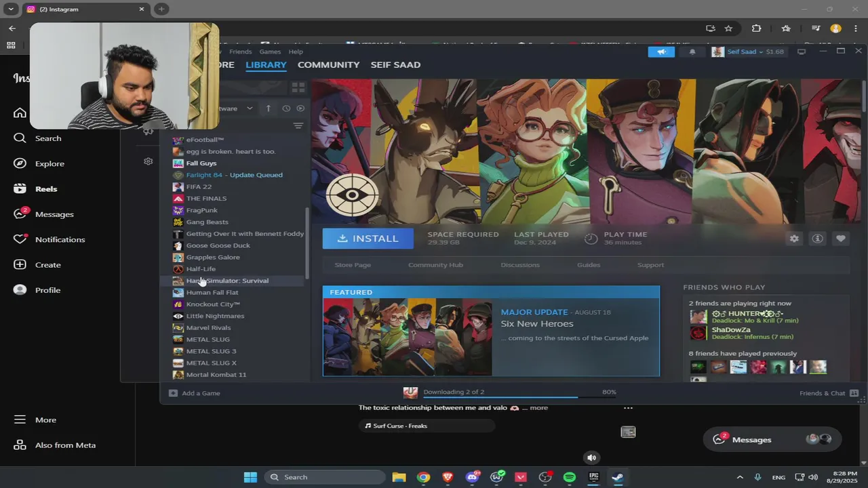Toggle the ready-to-play filter icon
This screenshot has height=488, width=868.
click(300, 108)
